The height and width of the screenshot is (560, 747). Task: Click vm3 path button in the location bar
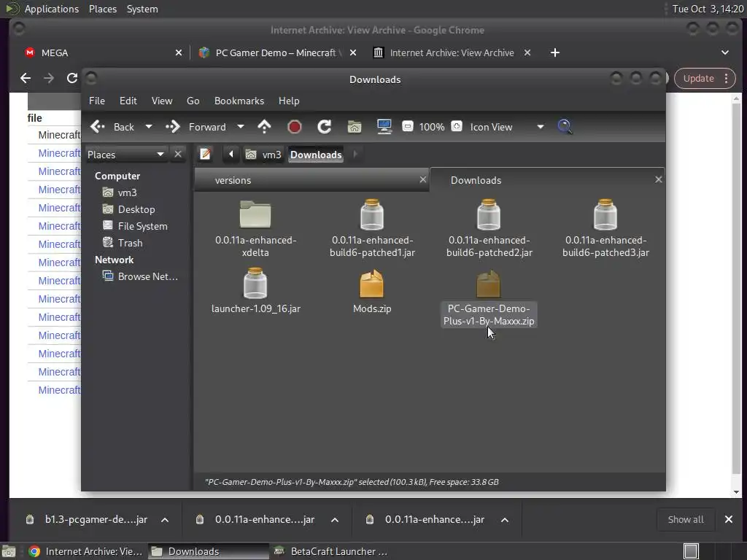click(263, 155)
